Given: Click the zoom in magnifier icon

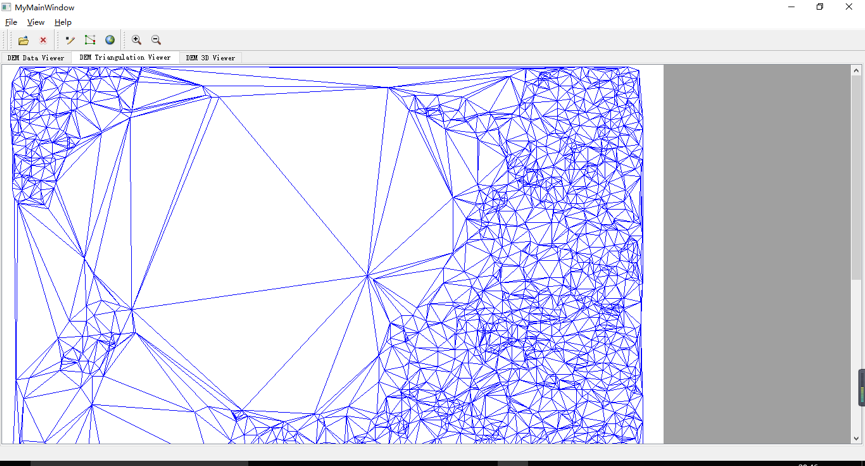Looking at the screenshot, I should tap(136, 40).
